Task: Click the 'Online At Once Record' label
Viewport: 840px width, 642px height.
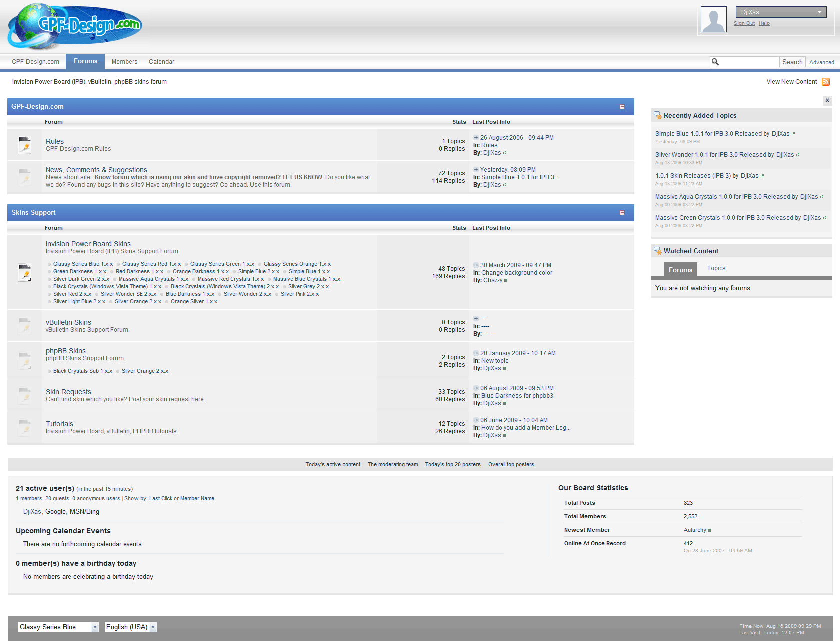Action: pyautogui.click(x=595, y=544)
